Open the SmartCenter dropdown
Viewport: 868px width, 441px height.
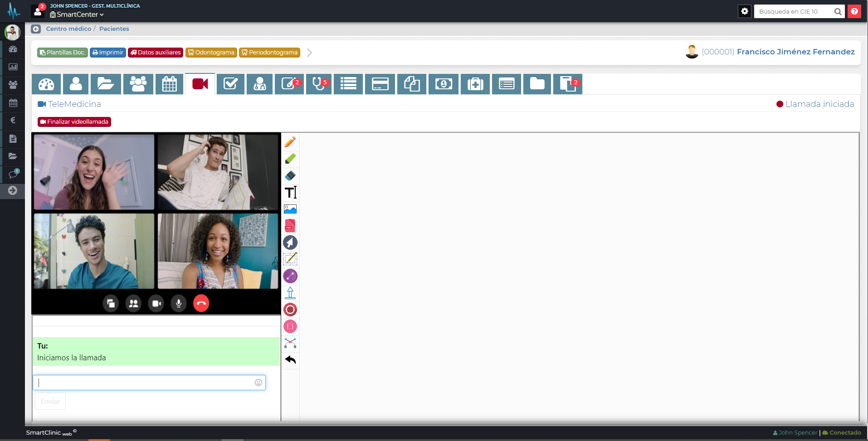[x=77, y=15]
